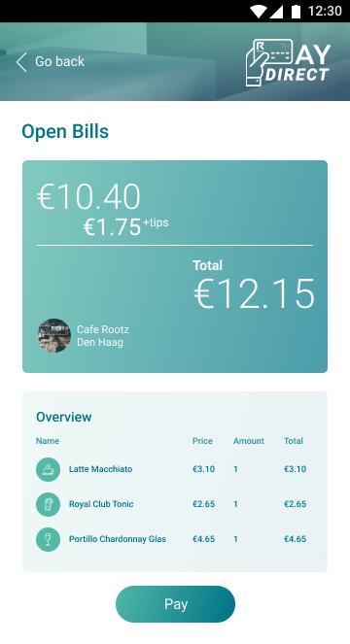This screenshot has height=644, width=350.
Task: Tap the back chevron arrow
Action: click(x=21, y=62)
